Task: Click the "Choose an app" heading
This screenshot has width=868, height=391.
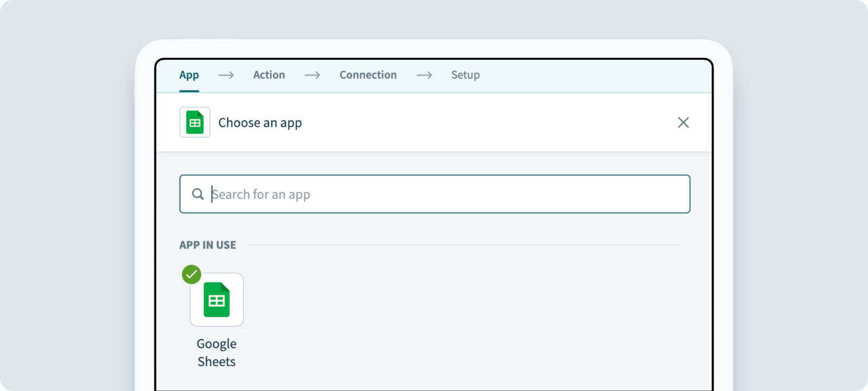Action: 260,123
